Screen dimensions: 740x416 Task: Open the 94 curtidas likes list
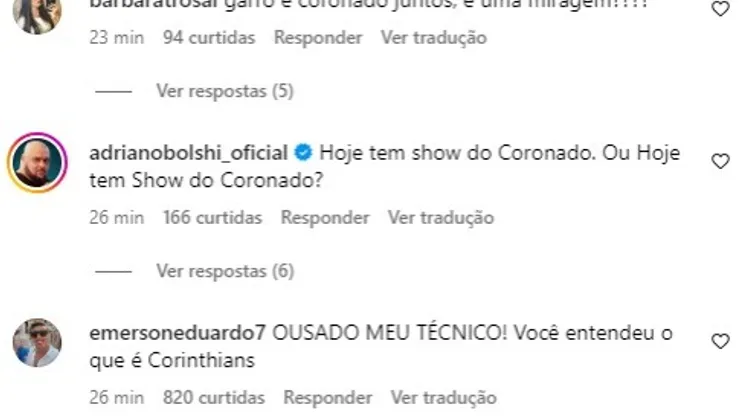[x=209, y=38]
